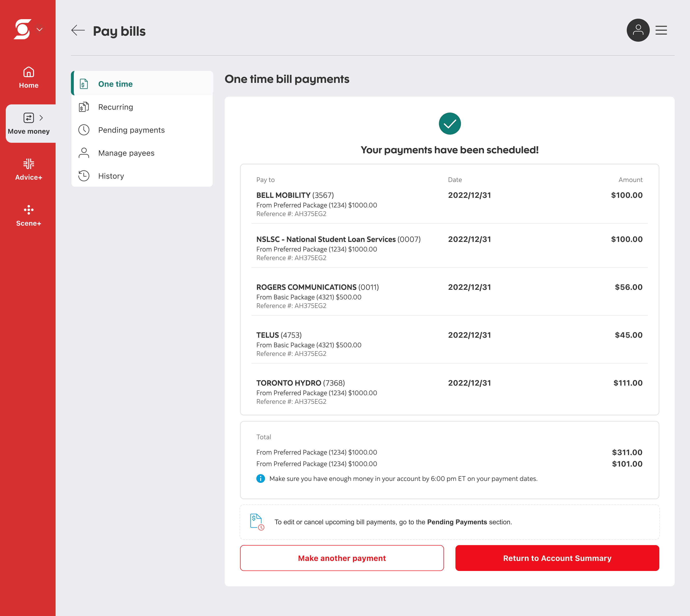The height and width of the screenshot is (616, 690).
Task: Click Return to Account Summary button
Action: pyautogui.click(x=557, y=558)
